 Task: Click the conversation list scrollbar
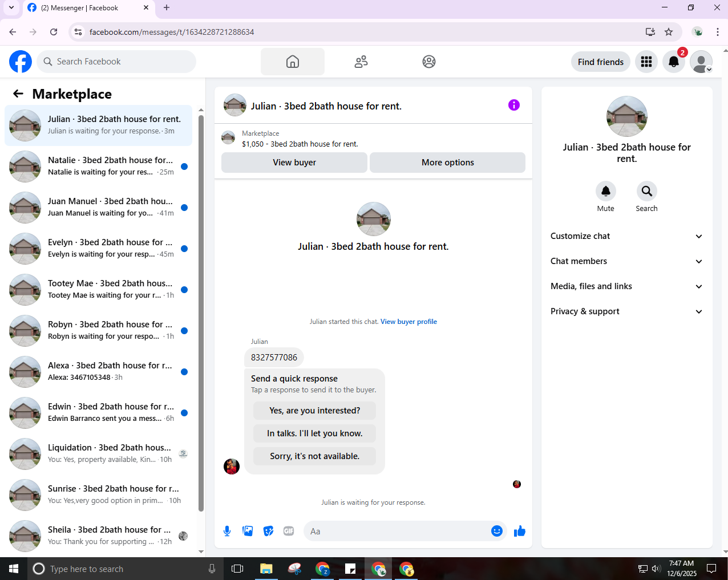(x=201, y=313)
